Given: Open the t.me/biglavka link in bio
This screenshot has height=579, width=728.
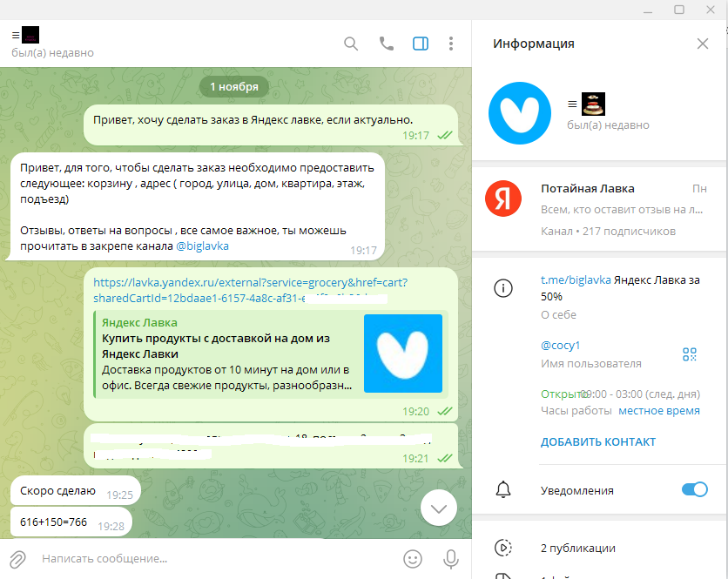Looking at the screenshot, I should click(576, 280).
